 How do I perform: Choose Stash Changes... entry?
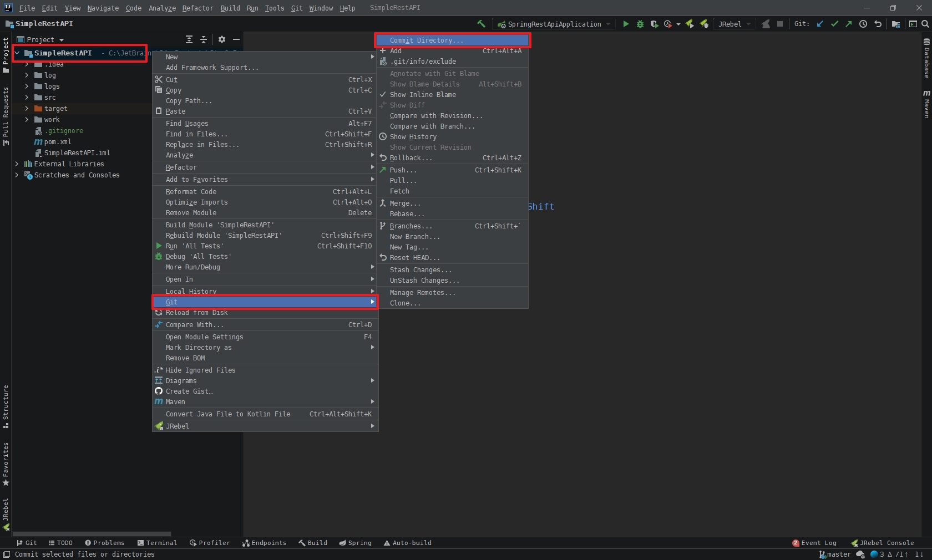click(452, 270)
